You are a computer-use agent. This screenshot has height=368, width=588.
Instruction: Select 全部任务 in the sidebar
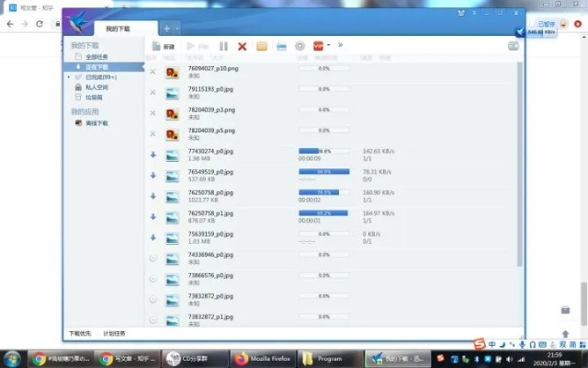tap(97, 57)
